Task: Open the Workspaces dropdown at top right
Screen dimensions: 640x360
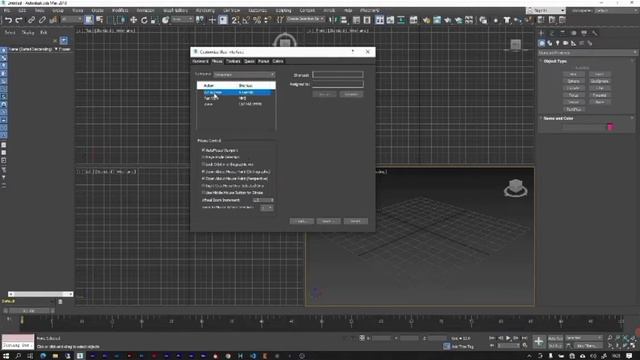Action: 616,11
